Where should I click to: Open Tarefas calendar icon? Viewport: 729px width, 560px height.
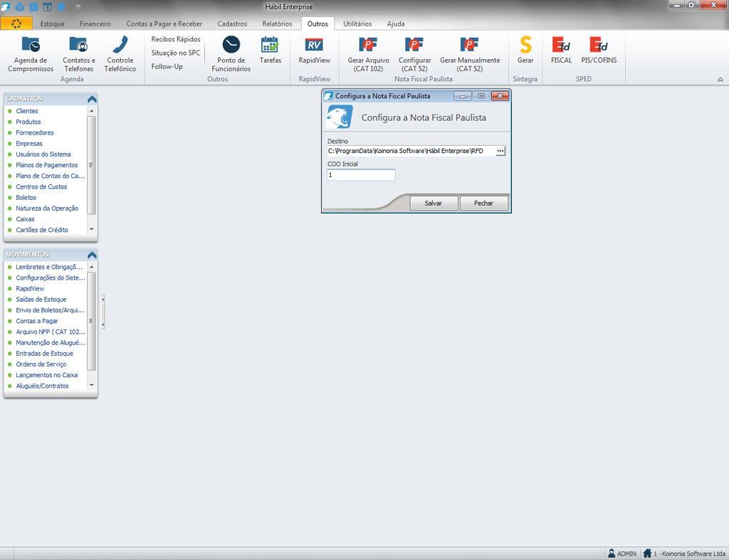[x=270, y=51]
